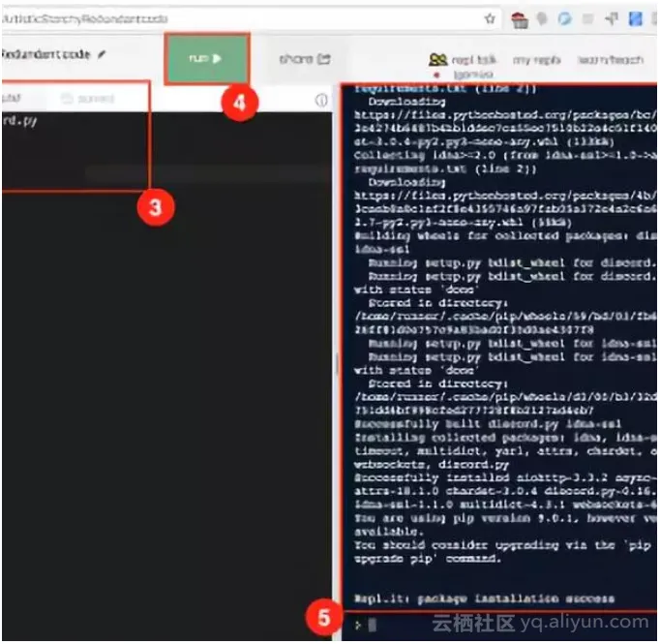Click the info icon above the editor
The image size is (660, 644).
click(321, 101)
